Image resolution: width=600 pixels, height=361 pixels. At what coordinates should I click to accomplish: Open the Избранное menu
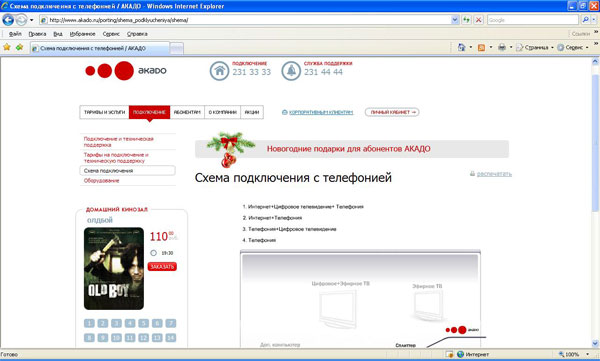82,34
